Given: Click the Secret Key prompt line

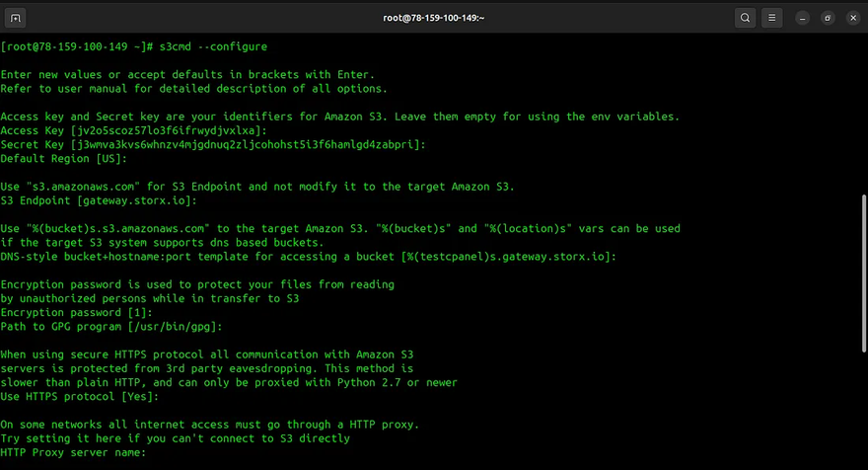Looking at the screenshot, I should click(x=213, y=144).
